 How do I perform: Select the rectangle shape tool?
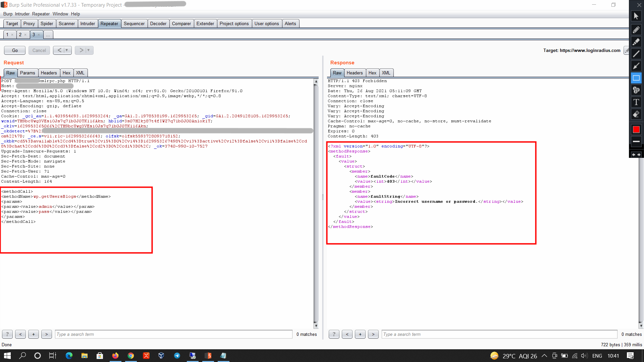point(636,78)
